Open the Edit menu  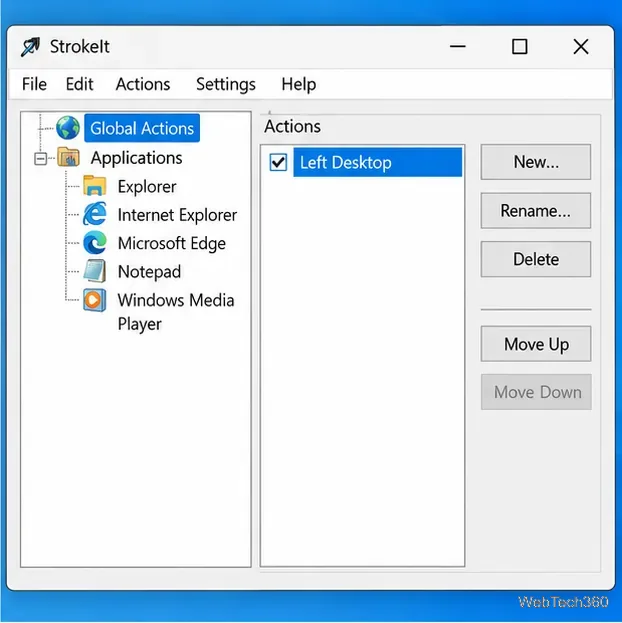(79, 84)
